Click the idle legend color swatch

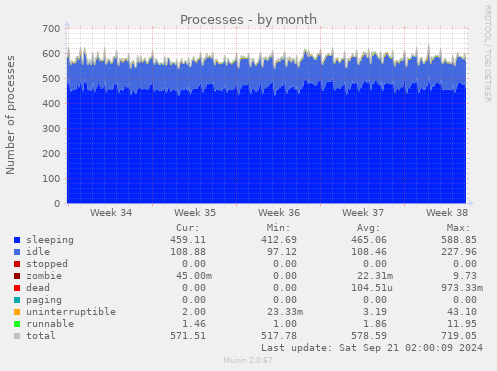coord(17,252)
